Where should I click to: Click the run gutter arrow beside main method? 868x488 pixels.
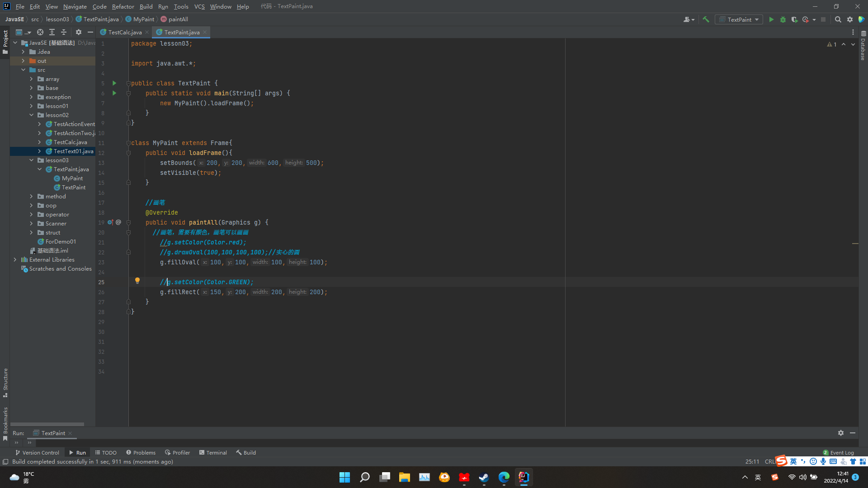click(114, 93)
